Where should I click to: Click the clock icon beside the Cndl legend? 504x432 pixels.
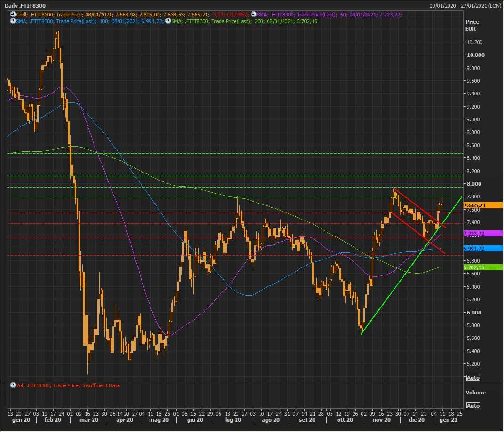coord(13,15)
